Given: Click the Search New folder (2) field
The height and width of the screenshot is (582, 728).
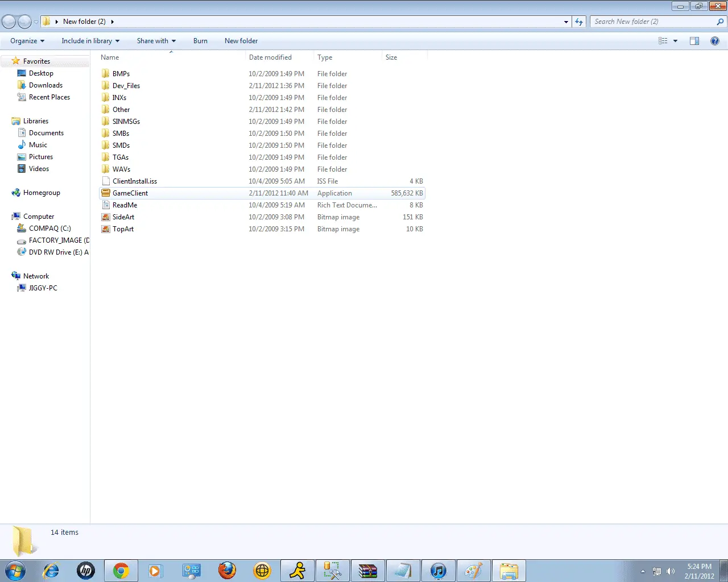Looking at the screenshot, I should tap(653, 22).
